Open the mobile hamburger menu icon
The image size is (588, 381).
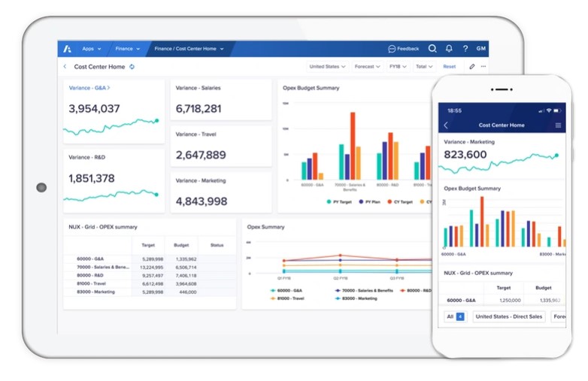[558, 125]
